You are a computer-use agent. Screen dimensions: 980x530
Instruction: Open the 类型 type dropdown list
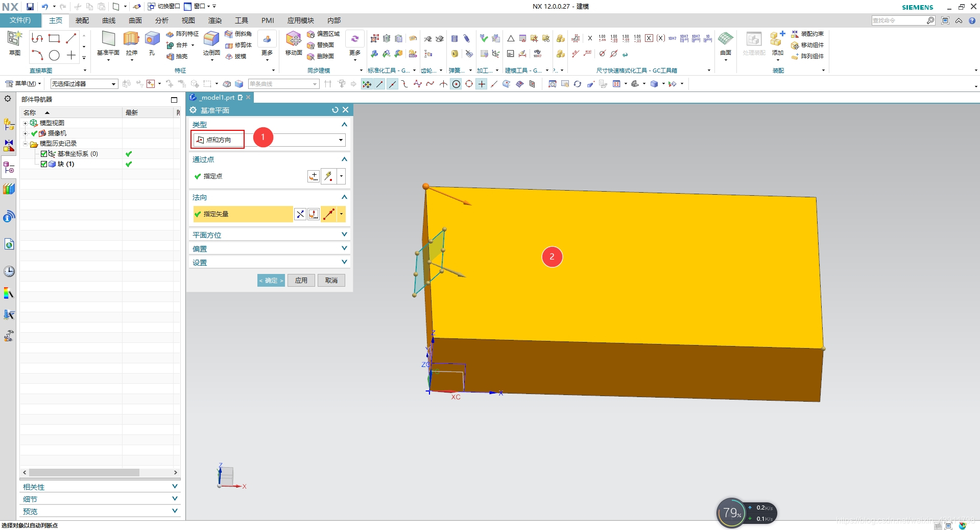point(341,140)
